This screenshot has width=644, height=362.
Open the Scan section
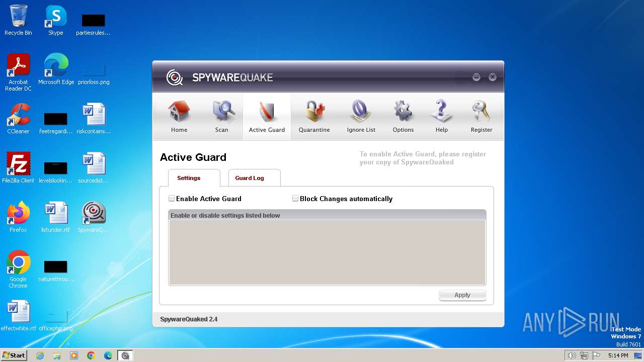[x=222, y=117]
